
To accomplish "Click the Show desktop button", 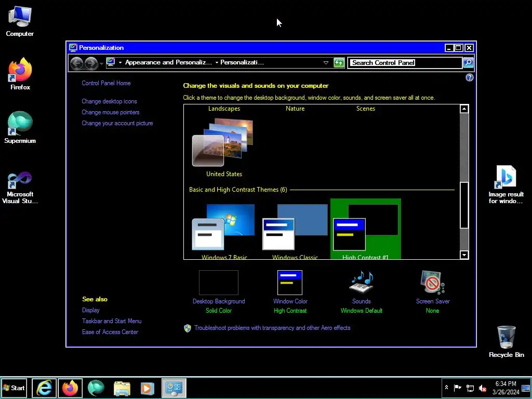I will (526, 388).
